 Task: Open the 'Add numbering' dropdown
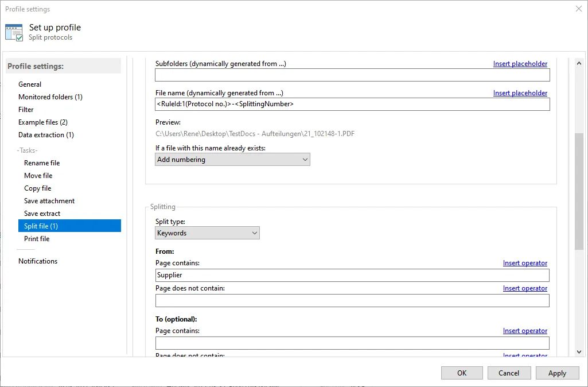point(232,160)
